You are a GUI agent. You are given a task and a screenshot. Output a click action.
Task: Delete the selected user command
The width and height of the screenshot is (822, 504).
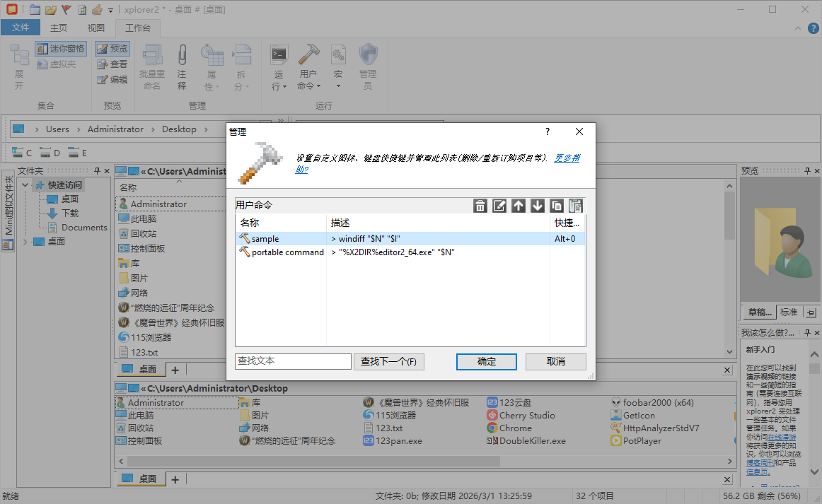point(480,205)
